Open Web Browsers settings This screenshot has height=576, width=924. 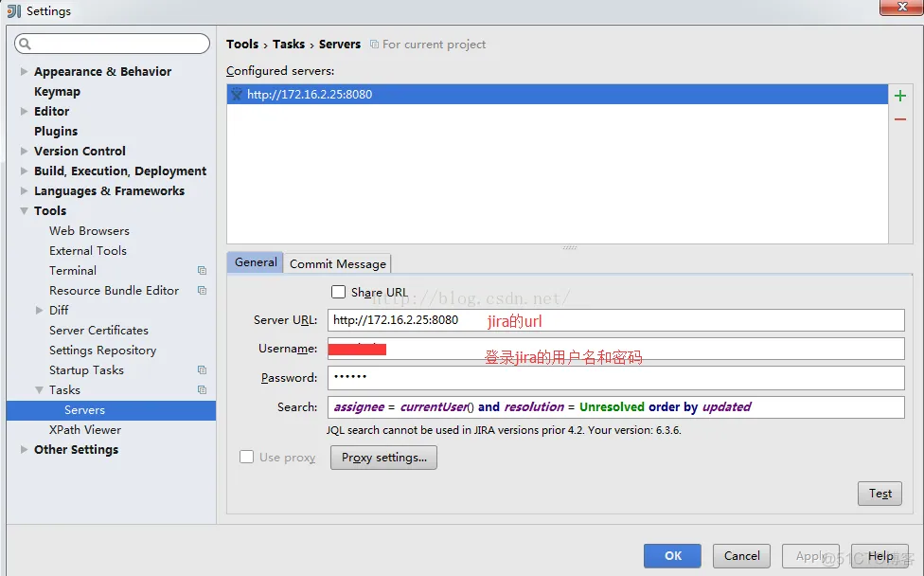[90, 230]
